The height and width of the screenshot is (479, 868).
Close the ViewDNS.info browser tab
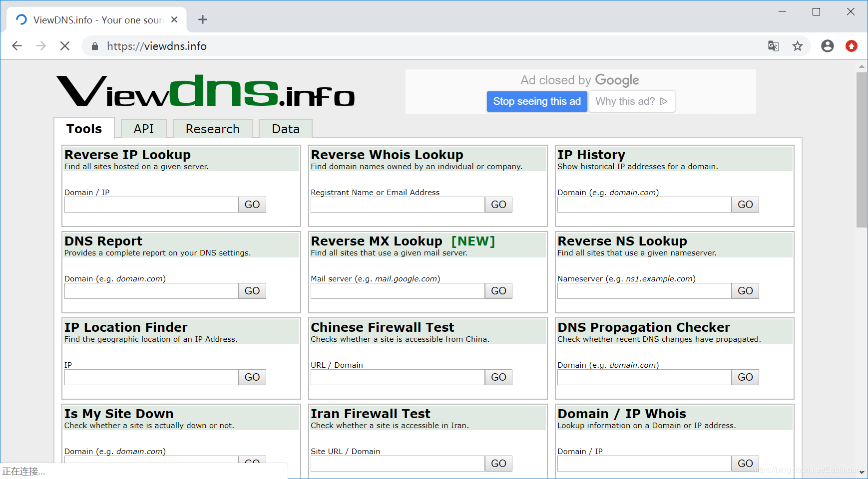(174, 19)
